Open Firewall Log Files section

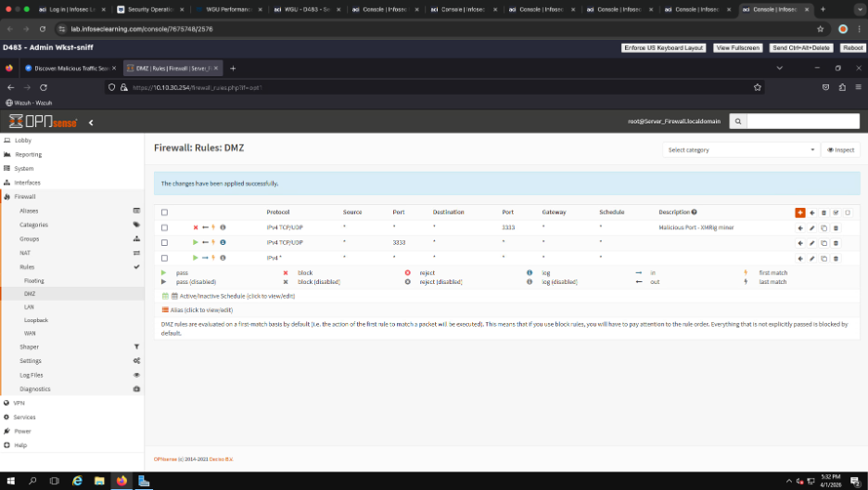coord(31,376)
